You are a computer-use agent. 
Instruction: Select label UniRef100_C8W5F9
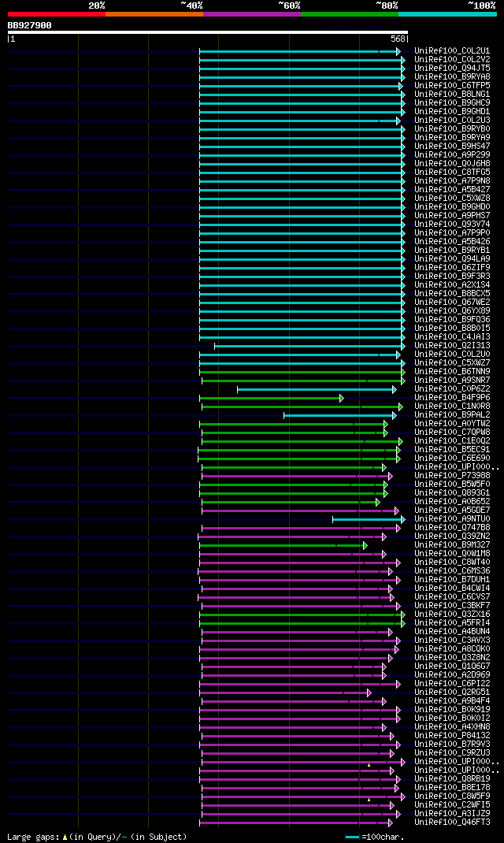tap(452, 797)
